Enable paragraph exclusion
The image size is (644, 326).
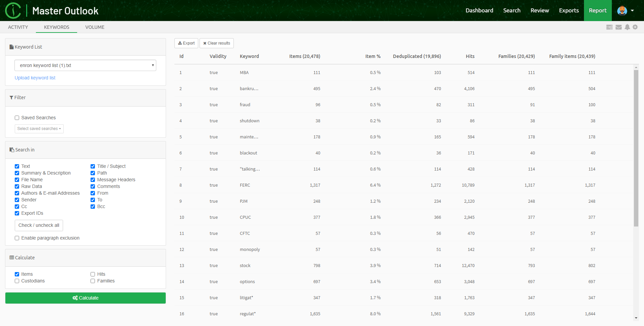click(x=17, y=238)
